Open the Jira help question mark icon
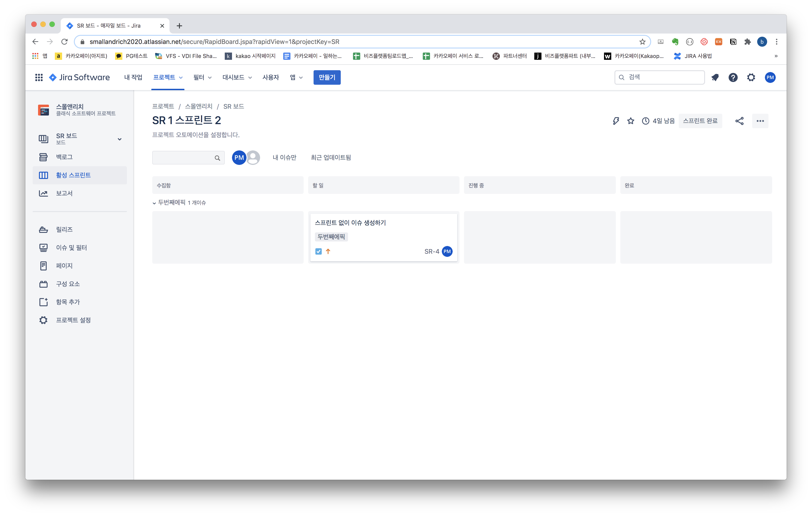Viewport: 812px width, 516px height. pyautogui.click(x=733, y=77)
